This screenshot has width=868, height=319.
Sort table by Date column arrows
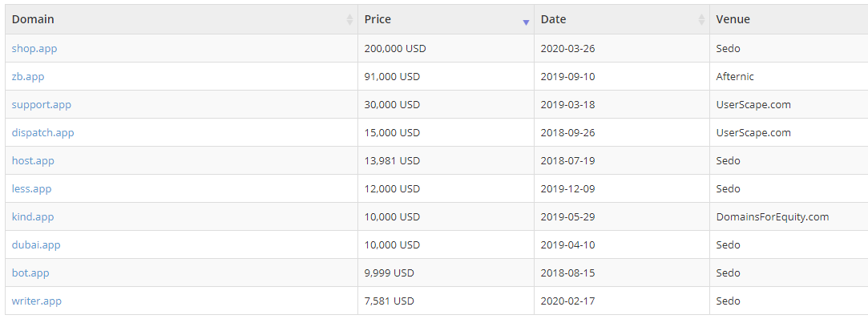[x=702, y=19]
